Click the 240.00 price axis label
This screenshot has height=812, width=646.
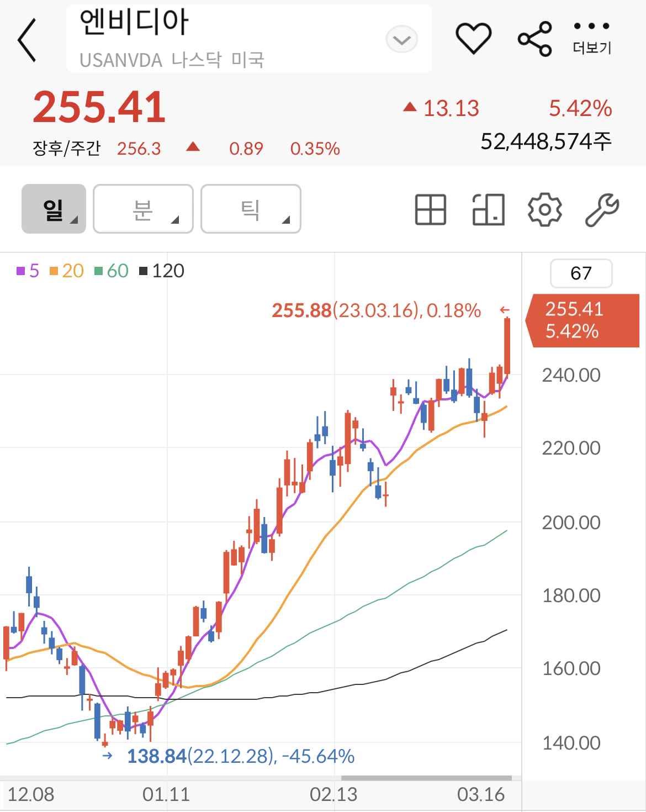571,375
